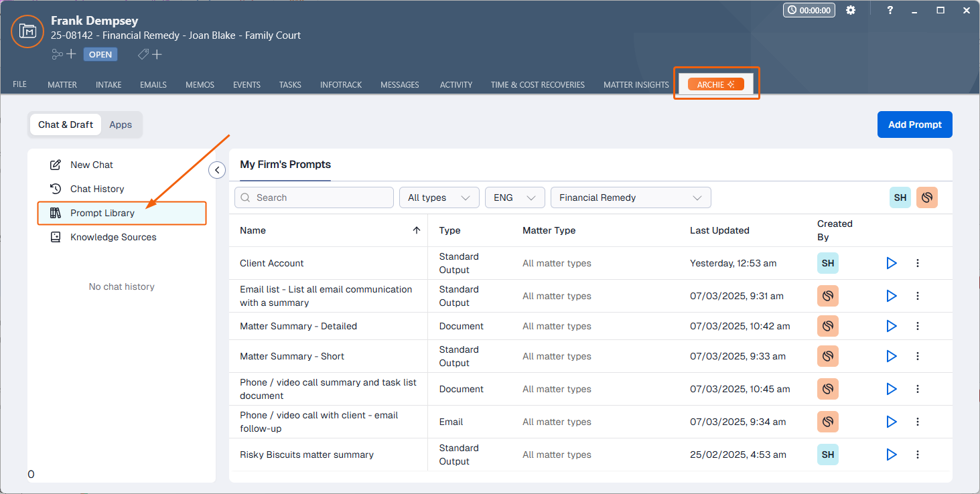This screenshot has width=980, height=494.
Task: Collapse the left sidebar panel
Action: coord(217,170)
